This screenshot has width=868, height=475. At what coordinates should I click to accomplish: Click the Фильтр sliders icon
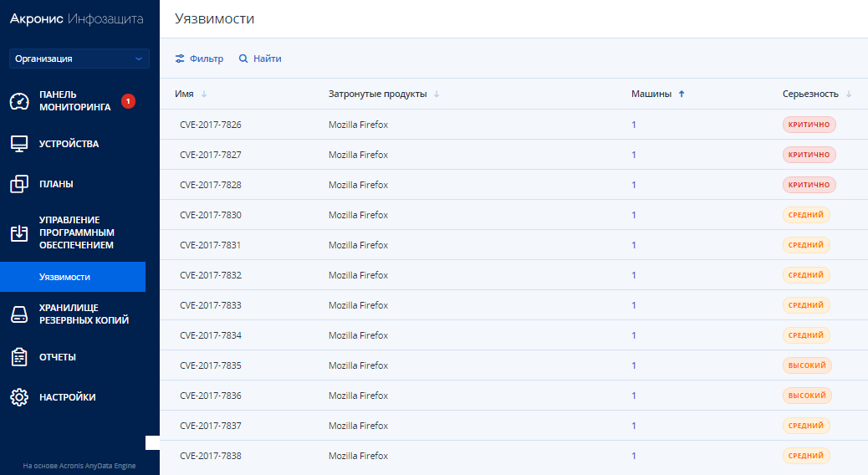point(180,59)
